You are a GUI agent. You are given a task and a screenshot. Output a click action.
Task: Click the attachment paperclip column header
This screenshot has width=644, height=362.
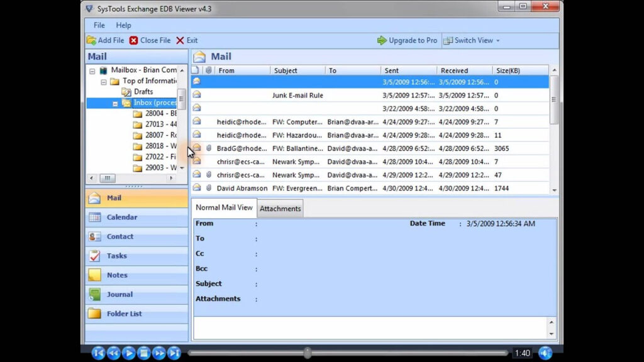[x=209, y=70]
